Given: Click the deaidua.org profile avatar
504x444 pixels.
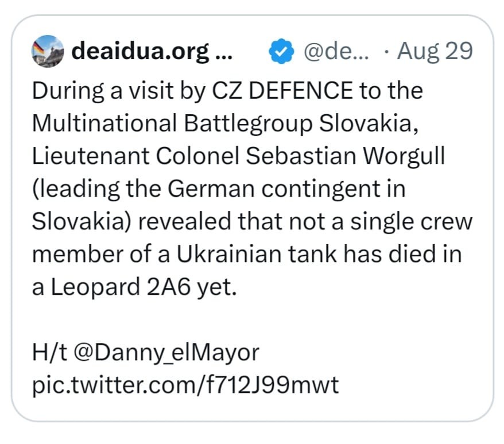Looking at the screenshot, I should pos(48,52).
